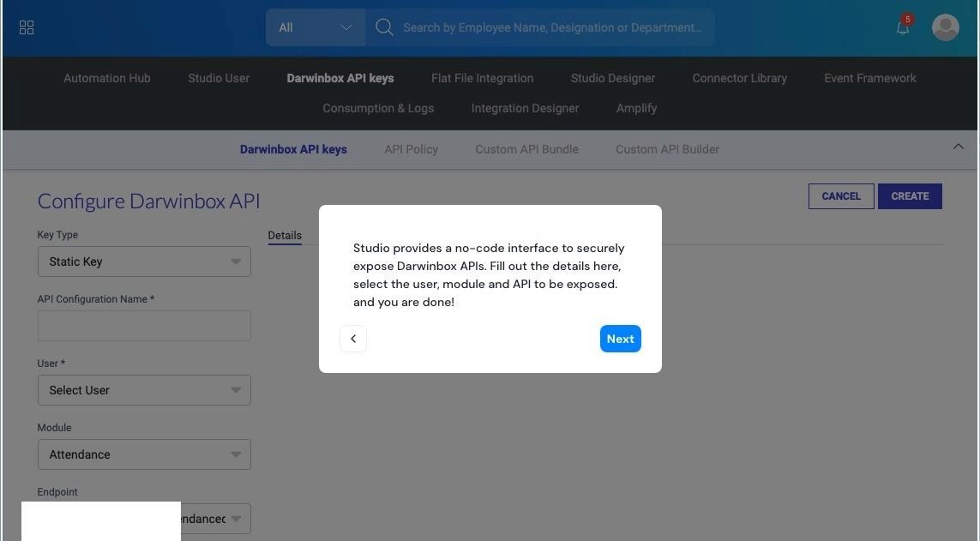Viewport: 980px width, 541px height.
Task: Open the Module Attendance dropdown
Action: 144,454
